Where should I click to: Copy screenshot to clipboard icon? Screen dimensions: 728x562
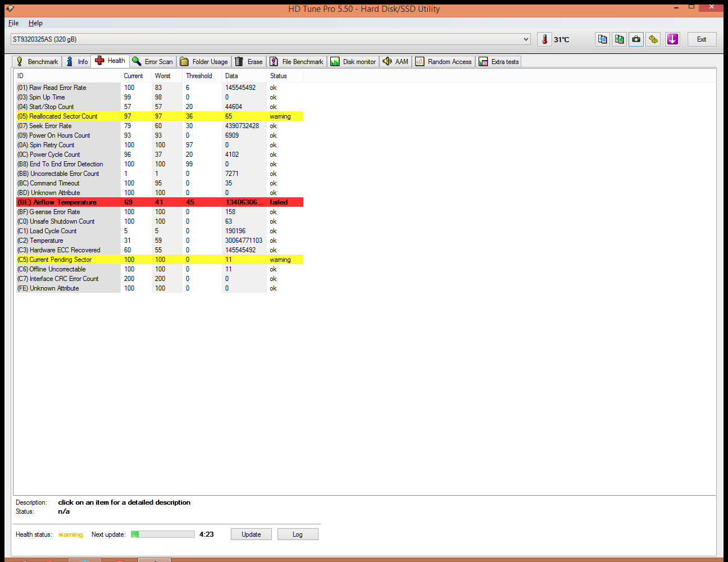(619, 39)
